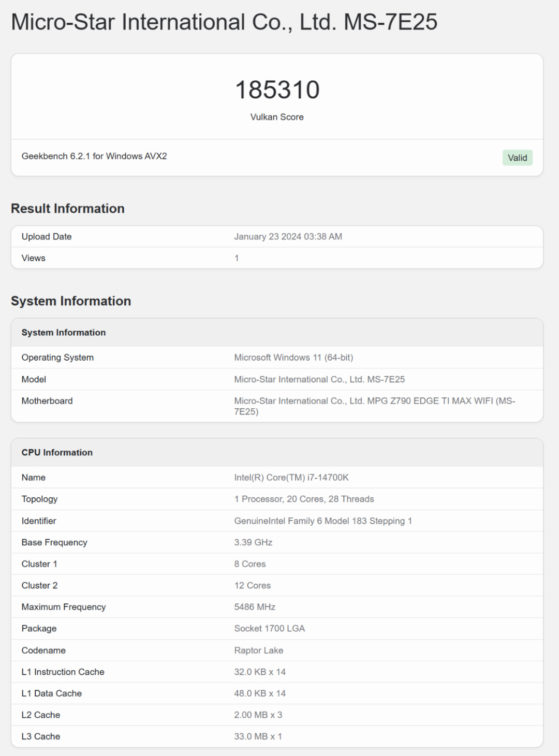The width and height of the screenshot is (559, 756).
Task: Click the Intel Core i7-14700K processor name
Action: [291, 478]
